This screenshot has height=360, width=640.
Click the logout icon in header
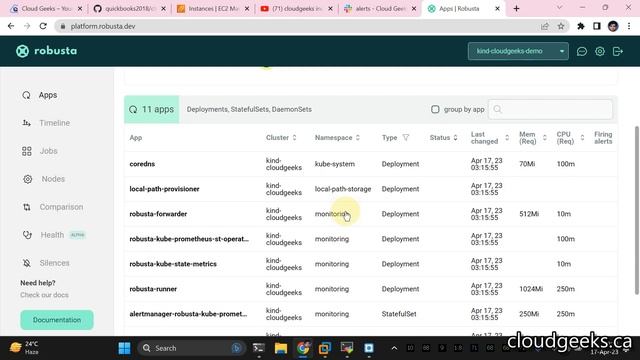[x=618, y=51]
